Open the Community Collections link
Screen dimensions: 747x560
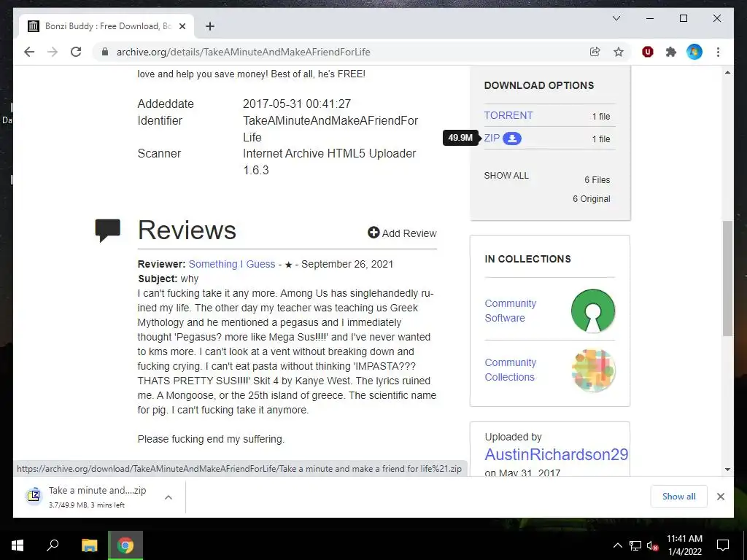[510, 370]
